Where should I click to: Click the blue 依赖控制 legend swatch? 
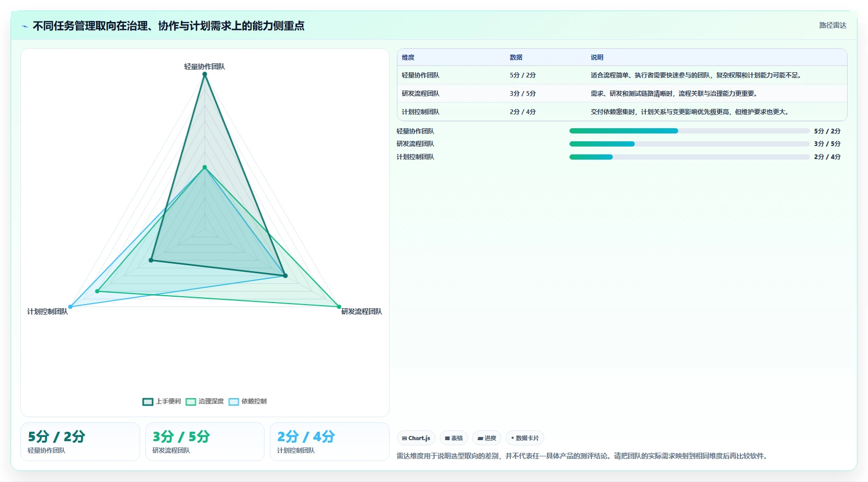[x=234, y=402]
